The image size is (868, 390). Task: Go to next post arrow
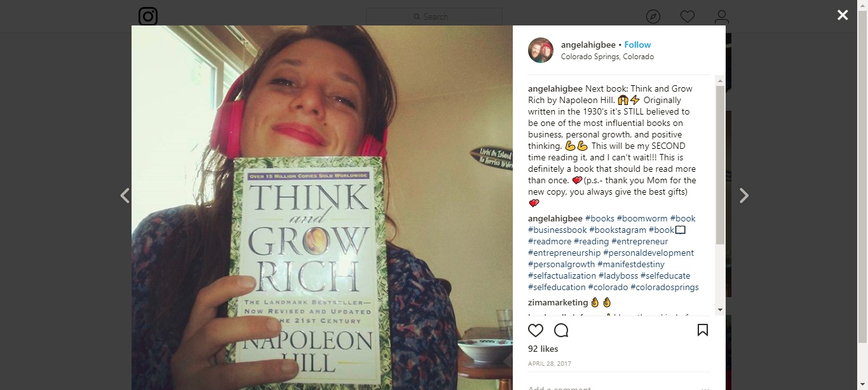(x=744, y=195)
